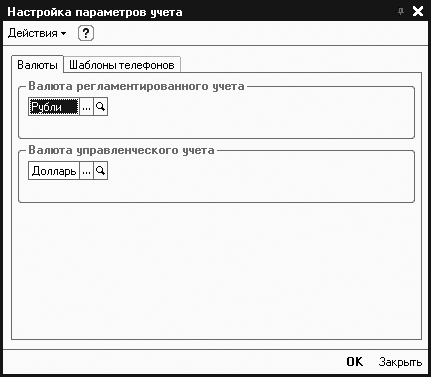Open the Действия dropdown menu

click(x=37, y=33)
